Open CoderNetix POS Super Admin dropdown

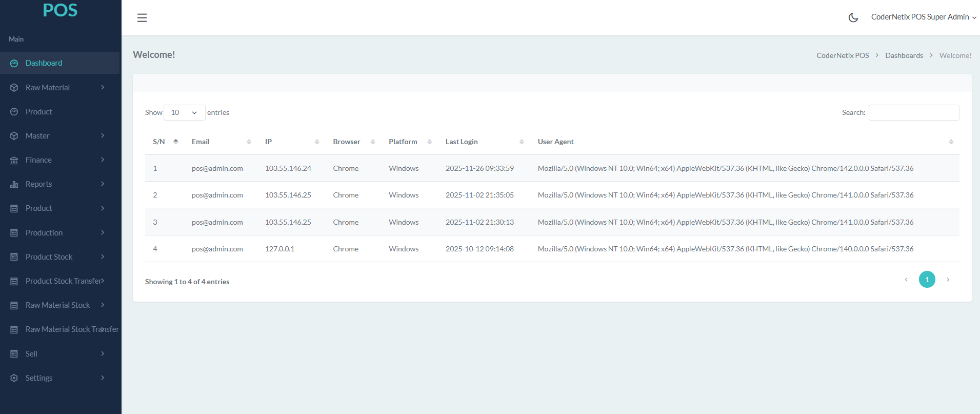[x=923, y=17]
